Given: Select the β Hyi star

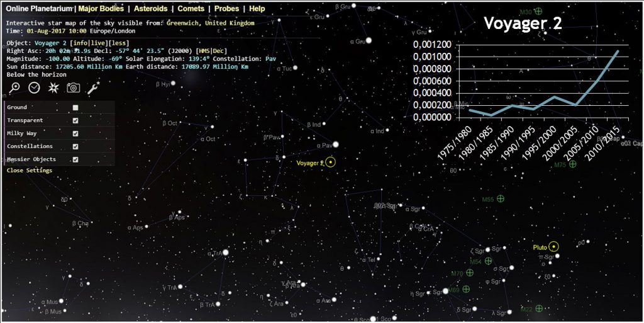Looking at the screenshot, I should [173, 83].
